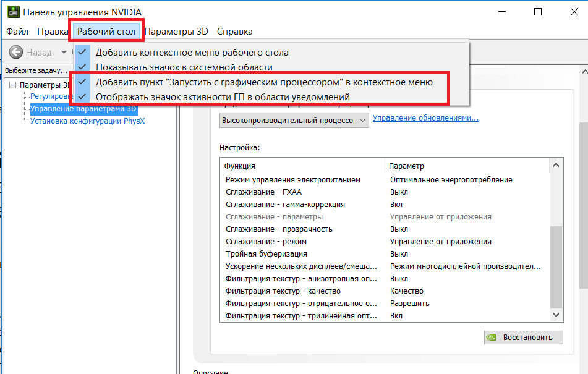Click 'Режим многодисплейной производител...' value

click(466, 266)
